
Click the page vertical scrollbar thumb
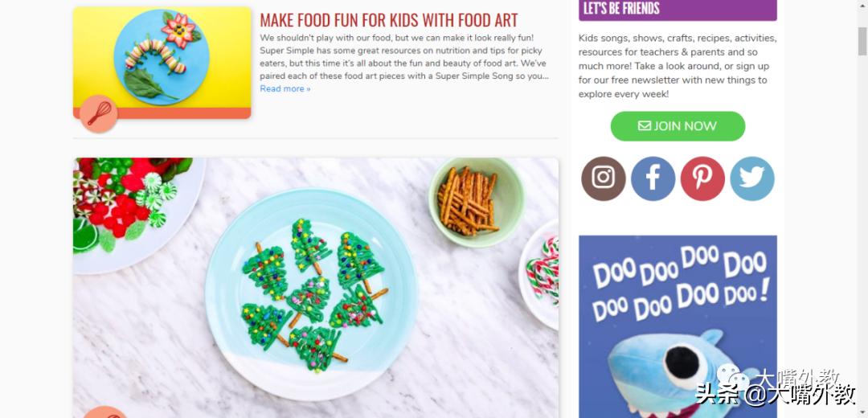(x=862, y=41)
